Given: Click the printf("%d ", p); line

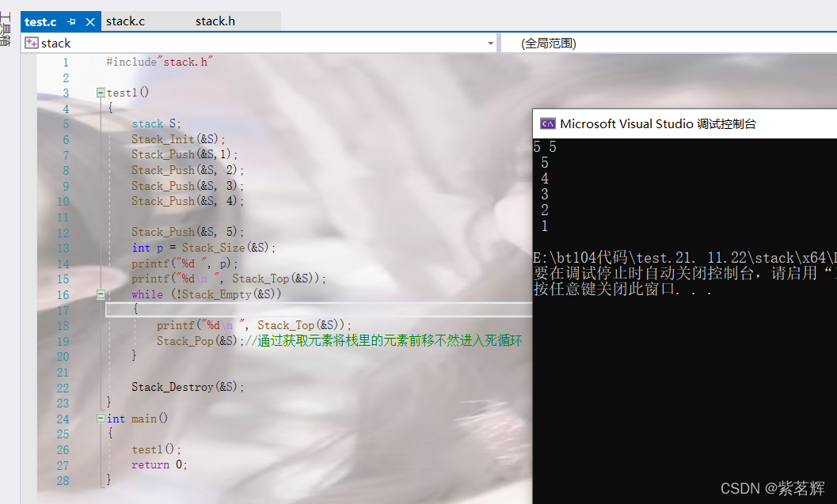Looking at the screenshot, I should [185, 263].
